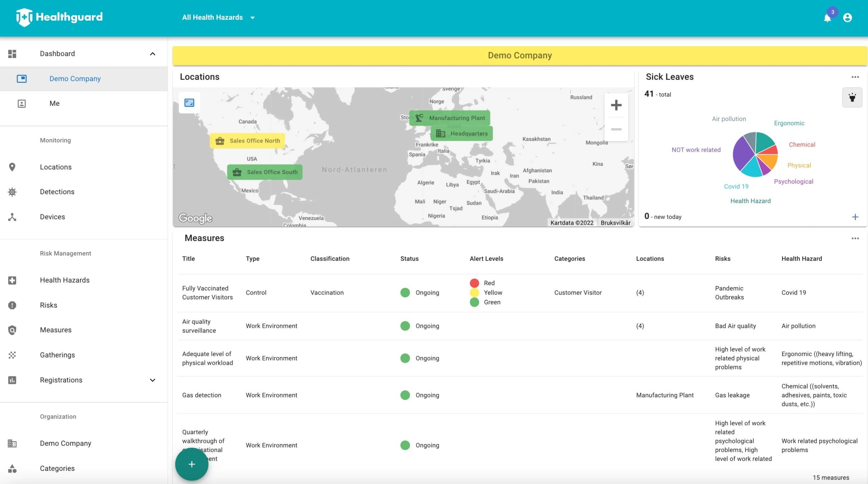Click Manufacturing Plant location in Gas detection row
The width and height of the screenshot is (868, 484).
pyautogui.click(x=665, y=395)
